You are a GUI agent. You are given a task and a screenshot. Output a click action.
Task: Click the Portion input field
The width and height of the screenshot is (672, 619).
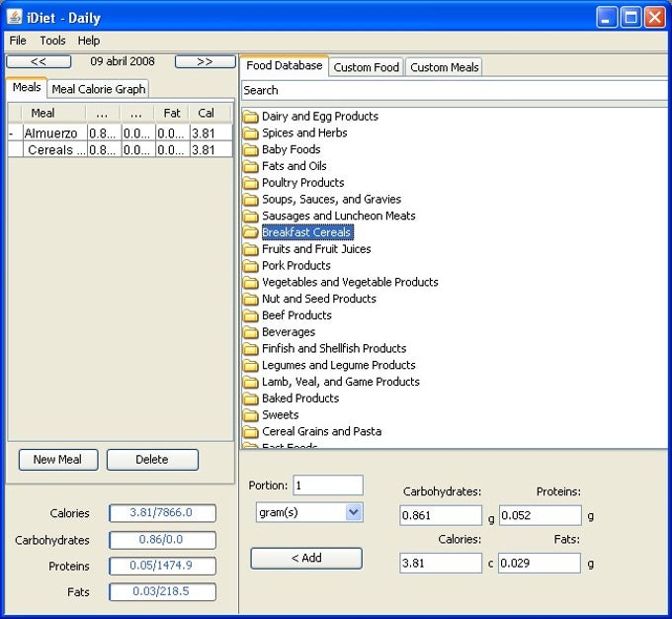coord(328,486)
